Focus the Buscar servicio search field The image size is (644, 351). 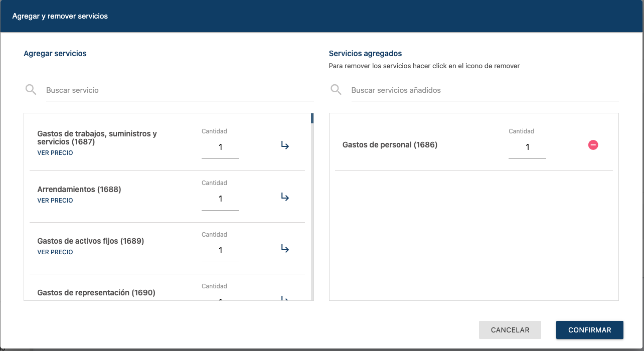pyautogui.click(x=180, y=90)
